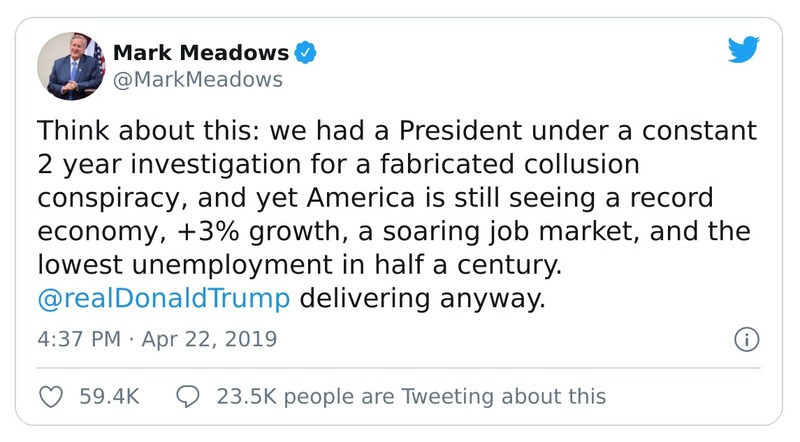The height and width of the screenshot is (442, 800).
Task: Open Mark Meadows' profile photo
Action: 72,67
